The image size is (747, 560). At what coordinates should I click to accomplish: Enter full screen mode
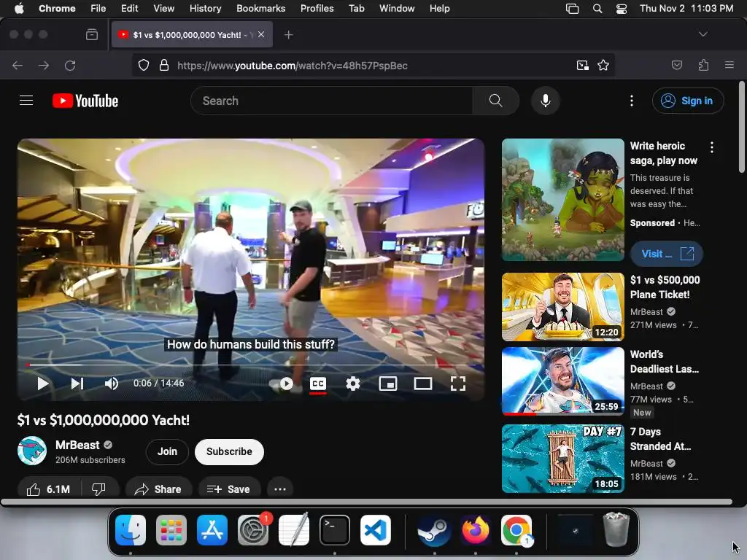point(458,384)
